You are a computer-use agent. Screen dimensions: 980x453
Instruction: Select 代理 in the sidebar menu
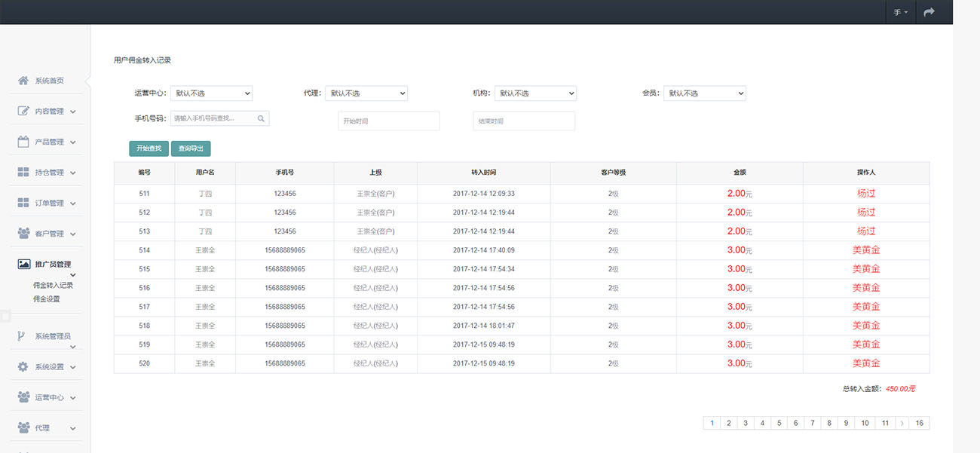click(42, 428)
